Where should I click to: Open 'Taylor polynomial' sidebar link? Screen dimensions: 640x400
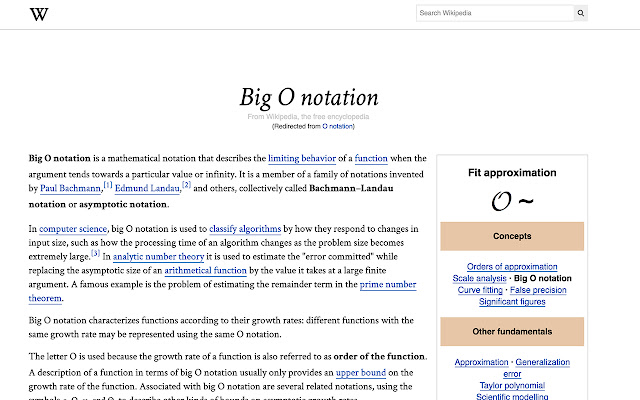(512, 385)
